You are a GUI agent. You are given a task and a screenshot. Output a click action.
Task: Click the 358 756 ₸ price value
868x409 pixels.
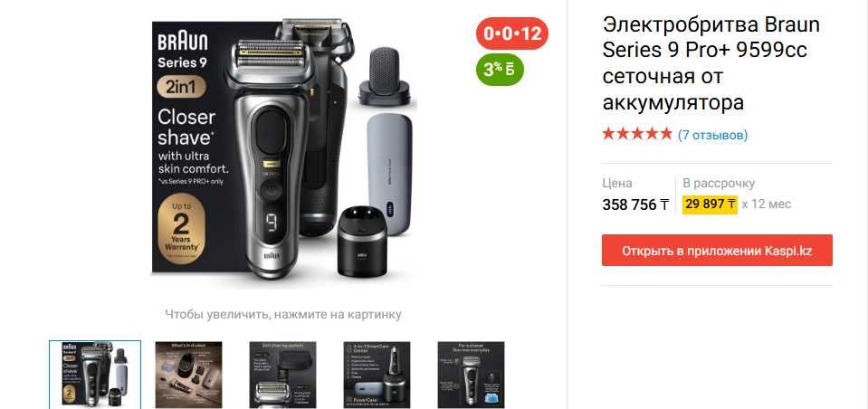coord(635,204)
